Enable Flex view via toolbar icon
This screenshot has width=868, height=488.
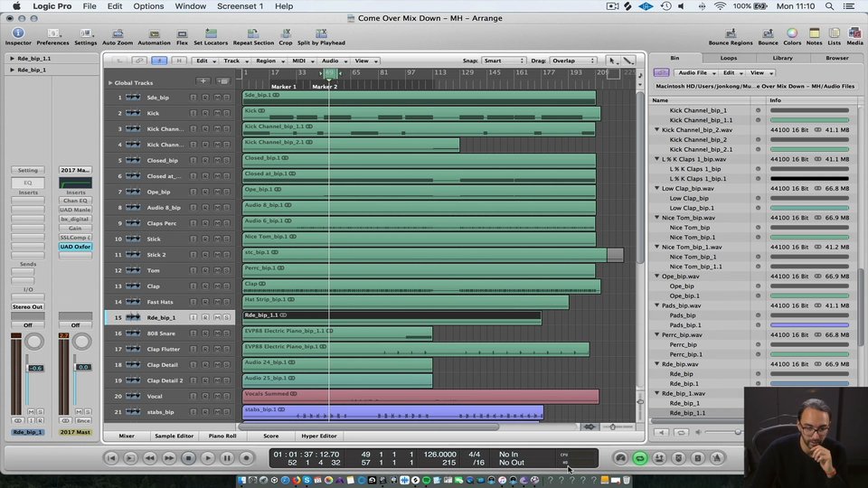click(182, 33)
